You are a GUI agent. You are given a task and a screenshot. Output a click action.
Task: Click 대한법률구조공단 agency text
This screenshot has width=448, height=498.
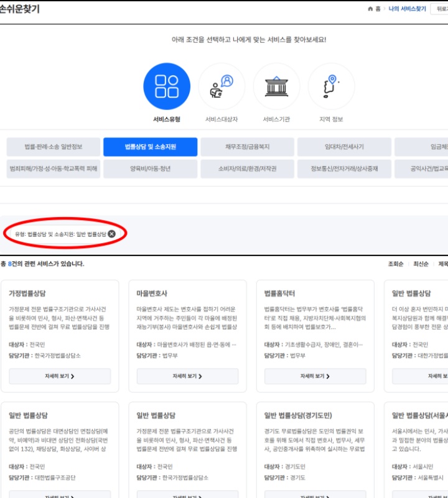[55, 477]
